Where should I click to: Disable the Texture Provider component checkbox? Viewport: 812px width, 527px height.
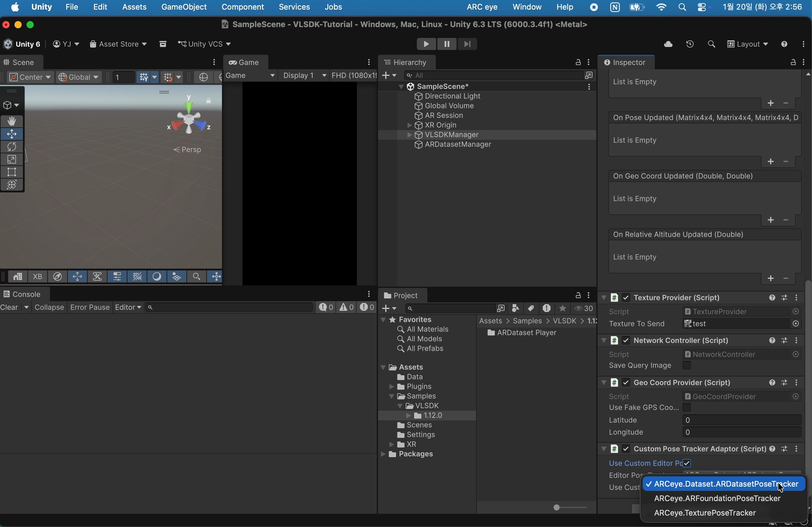[626, 298]
